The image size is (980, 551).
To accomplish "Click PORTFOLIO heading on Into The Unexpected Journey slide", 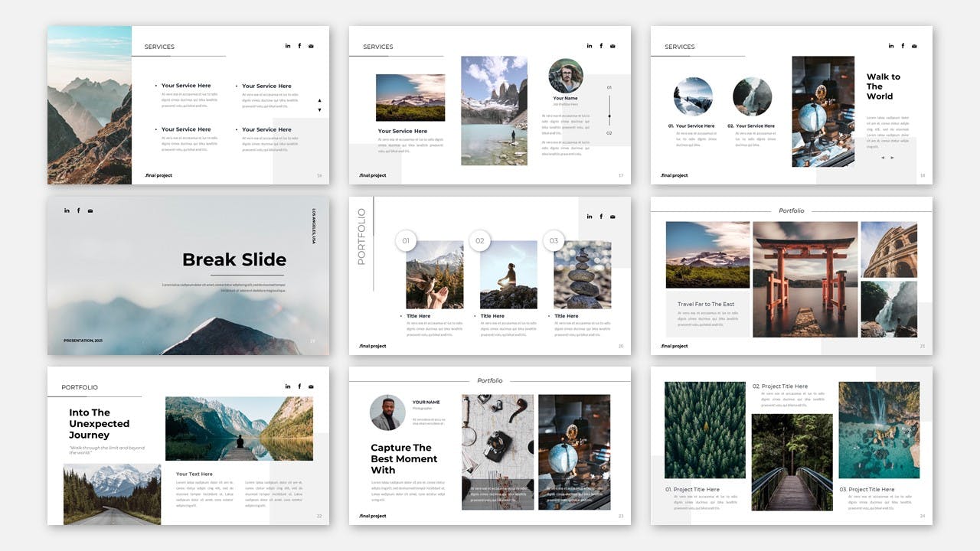I will (80, 387).
